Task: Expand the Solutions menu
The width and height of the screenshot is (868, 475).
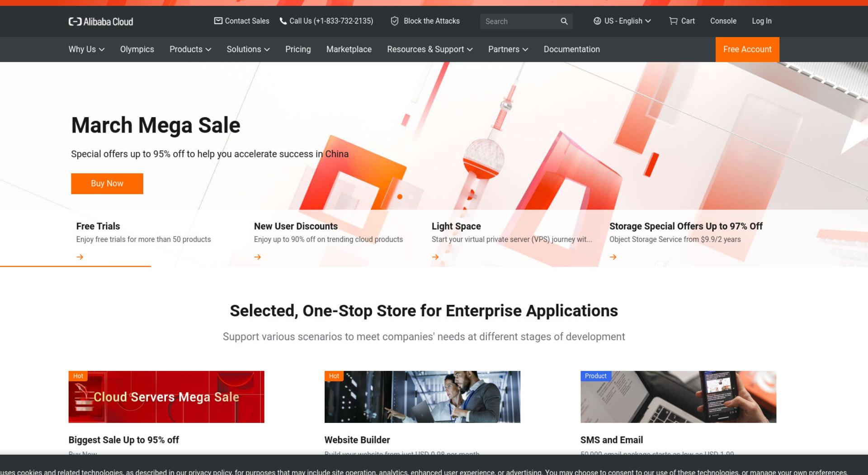Action: [x=248, y=49]
